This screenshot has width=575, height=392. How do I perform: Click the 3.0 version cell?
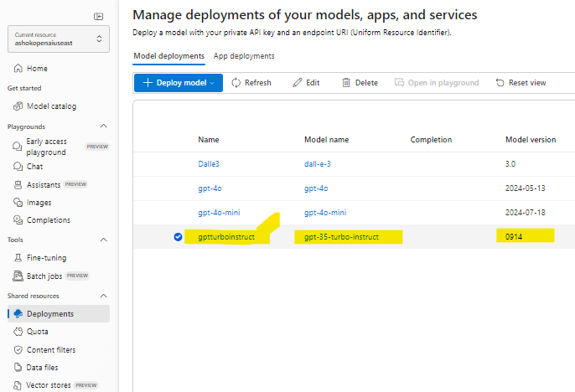pyautogui.click(x=510, y=164)
